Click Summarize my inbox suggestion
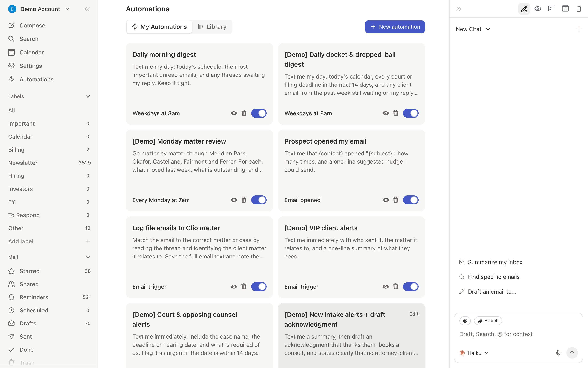Image resolution: width=588 pixels, height=368 pixels. (491, 262)
